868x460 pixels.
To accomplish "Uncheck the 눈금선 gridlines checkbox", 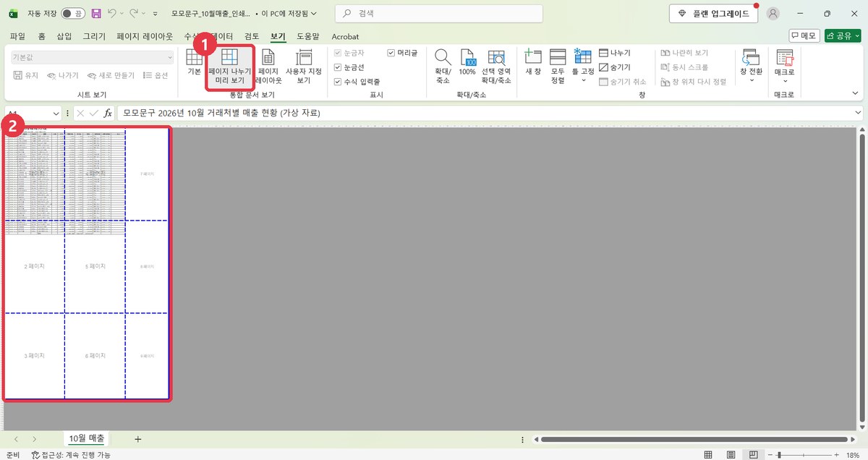I will [338, 67].
